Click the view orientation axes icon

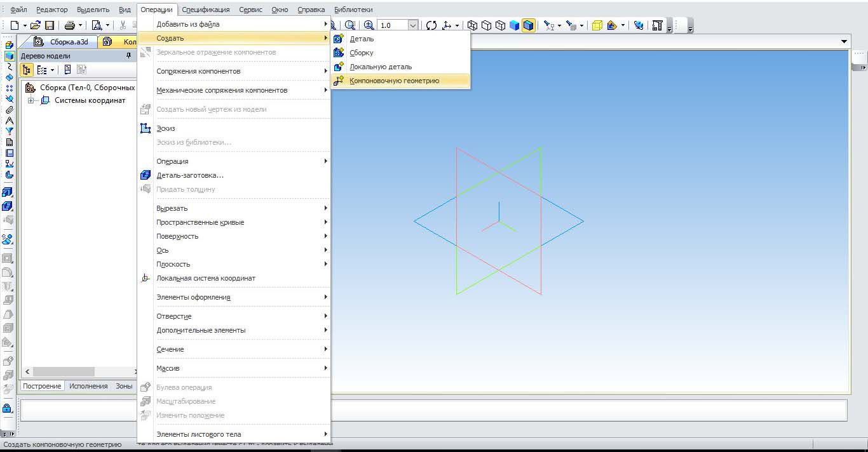447,25
